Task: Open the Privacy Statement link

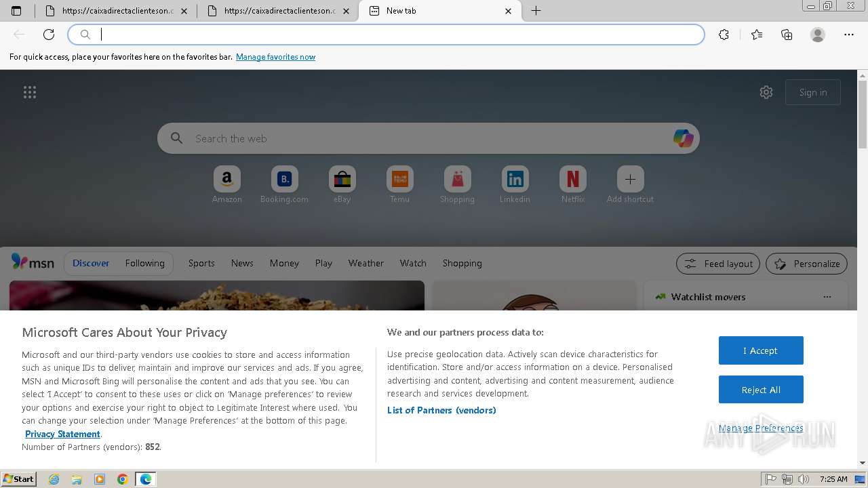Action: pos(62,434)
